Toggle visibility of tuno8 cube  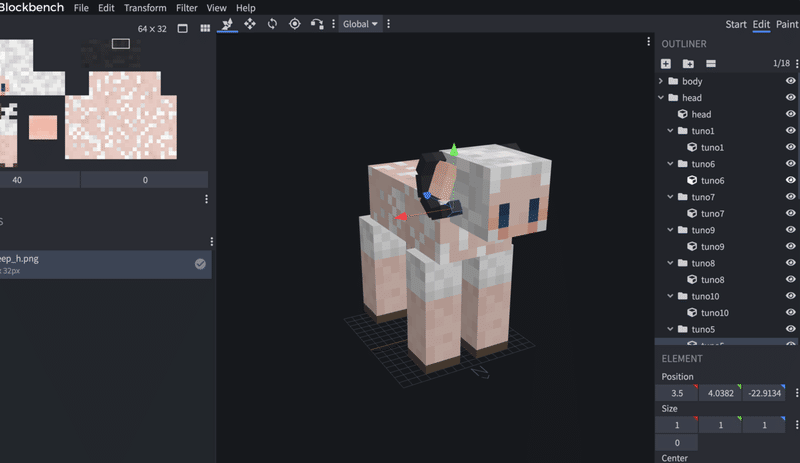click(x=790, y=279)
